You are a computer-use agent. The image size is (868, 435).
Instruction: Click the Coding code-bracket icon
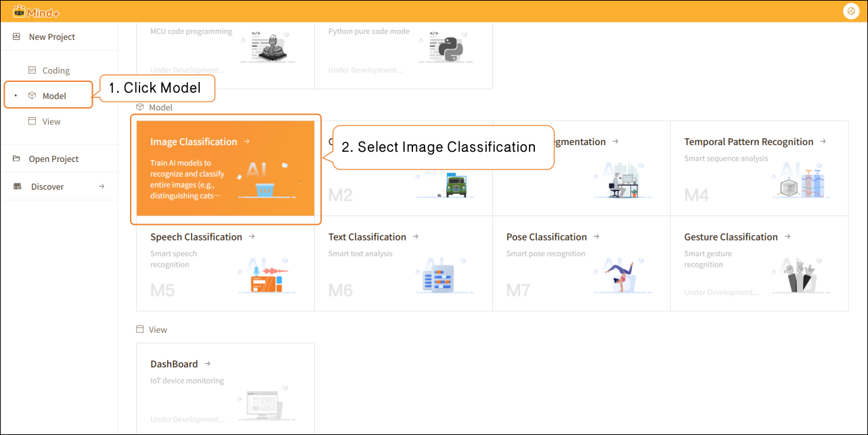click(32, 70)
